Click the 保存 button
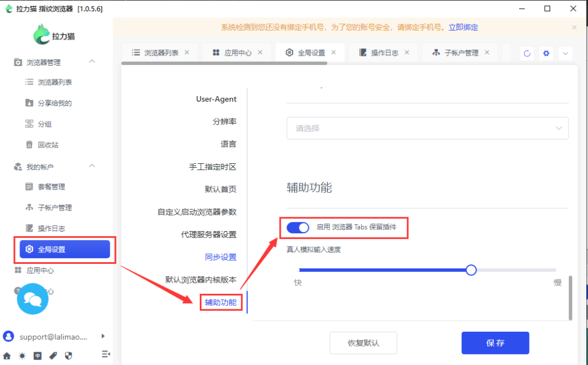The height and width of the screenshot is (365, 588). (496, 343)
